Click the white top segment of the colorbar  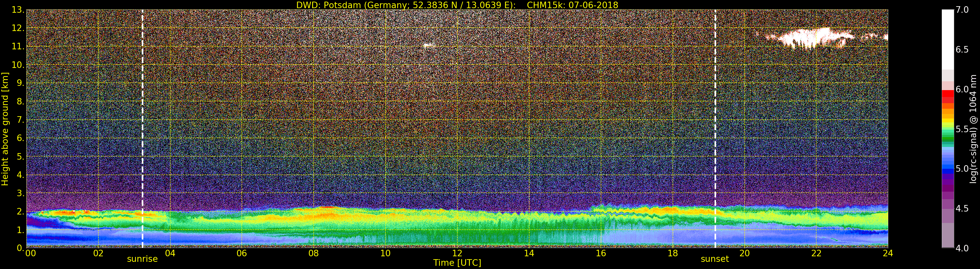948,40
